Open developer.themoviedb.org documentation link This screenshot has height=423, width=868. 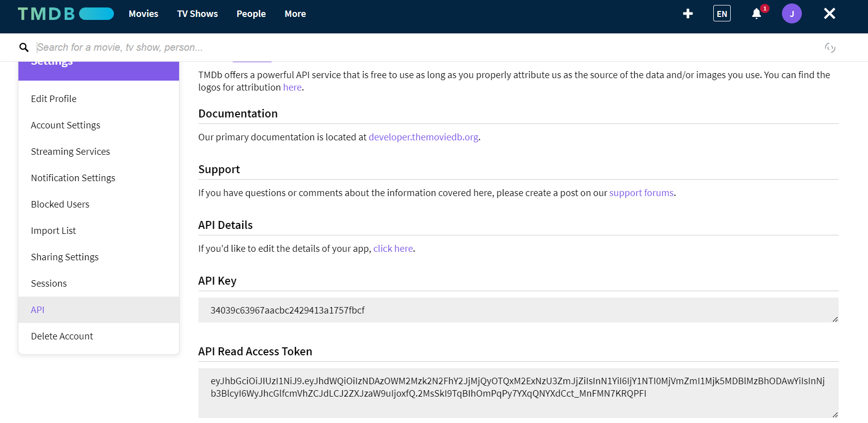coord(423,137)
